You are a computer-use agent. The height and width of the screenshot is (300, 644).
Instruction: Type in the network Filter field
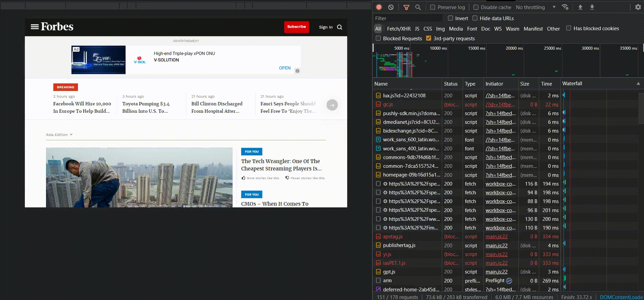[x=408, y=18]
